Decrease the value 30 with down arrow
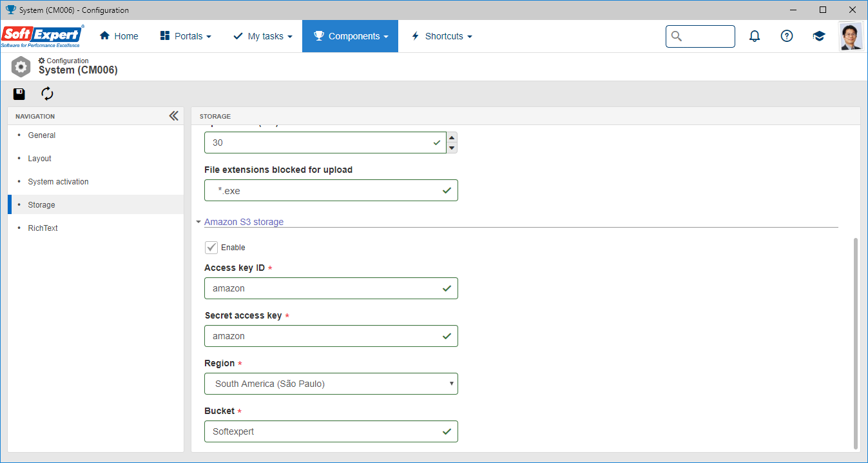Viewport: 868px width, 463px height. pyautogui.click(x=452, y=148)
